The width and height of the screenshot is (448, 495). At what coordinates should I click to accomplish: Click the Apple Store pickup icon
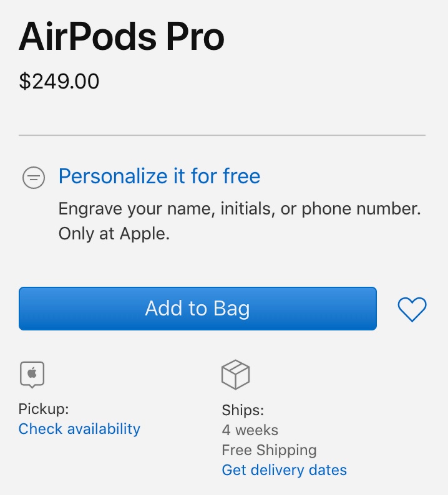32,374
